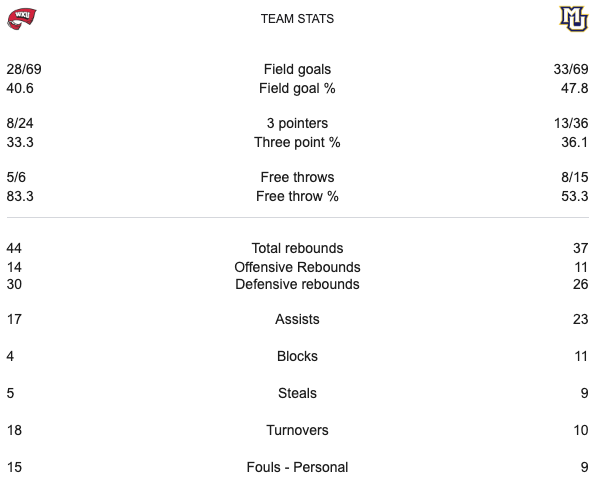This screenshot has height=489, width=600.
Task: Click Marquette's 13/36 three pointers value
Action: (x=570, y=124)
